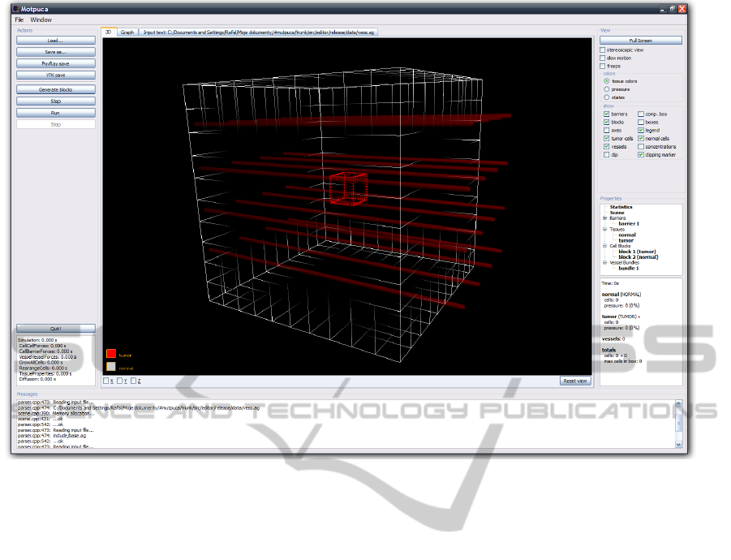Collapse the Cell Blocks tree node
Image resolution: width=731 pixels, height=560 pixels.
tap(604, 246)
